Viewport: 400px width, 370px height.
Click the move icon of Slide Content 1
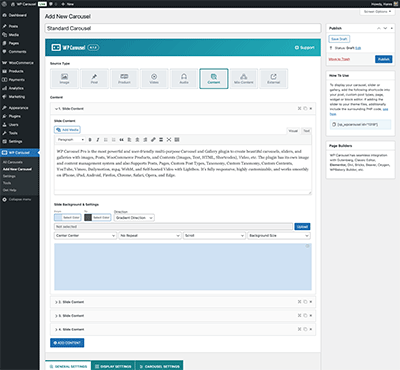click(x=299, y=108)
